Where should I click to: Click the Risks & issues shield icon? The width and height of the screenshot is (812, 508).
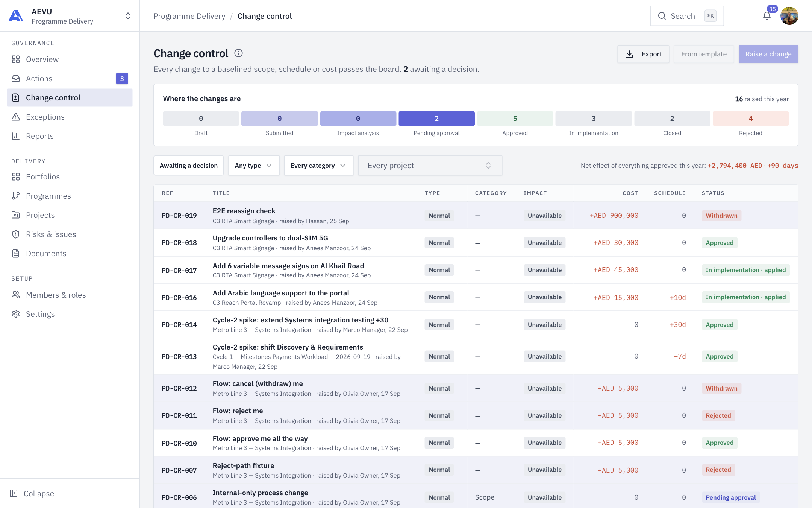[16, 234]
